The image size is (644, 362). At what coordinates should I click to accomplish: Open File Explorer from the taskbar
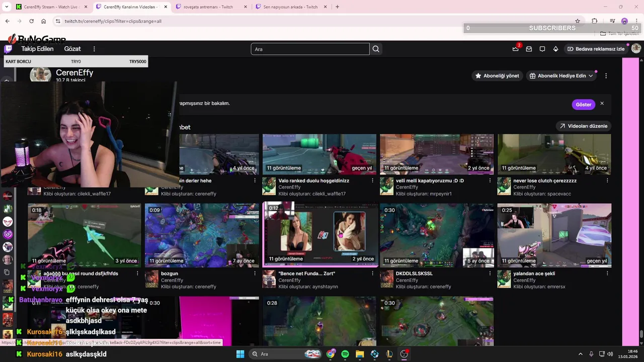[360, 354]
